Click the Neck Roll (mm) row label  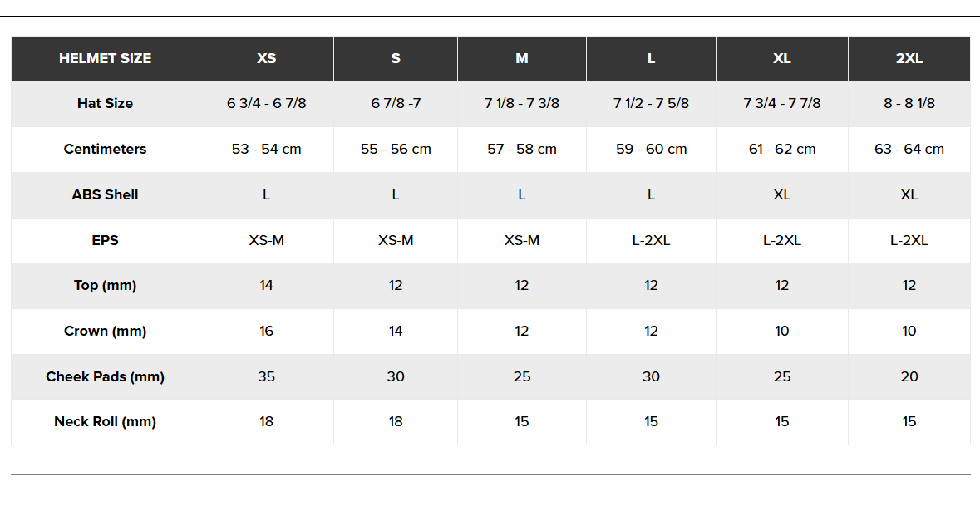pyautogui.click(x=105, y=422)
